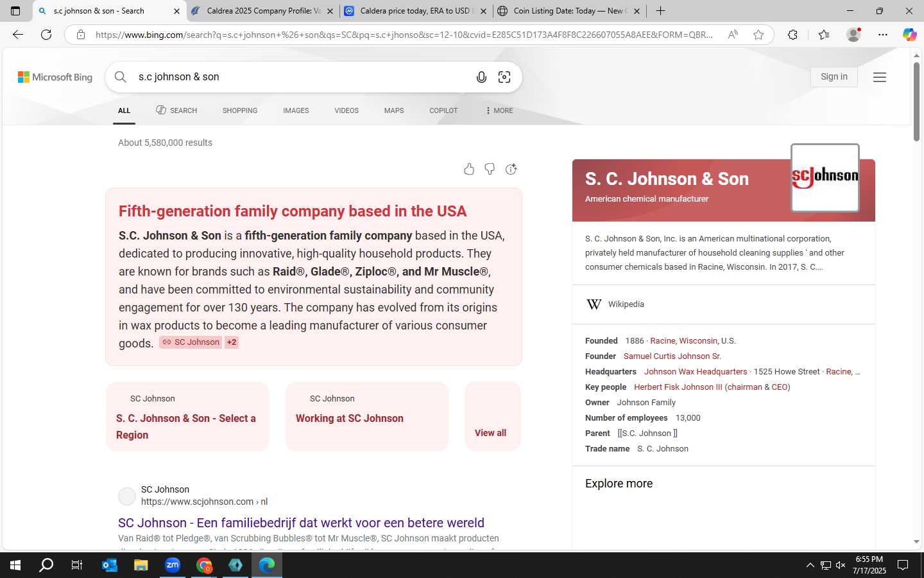The image size is (924, 578).
Task: View site information lock icon
Action: coord(81,35)
